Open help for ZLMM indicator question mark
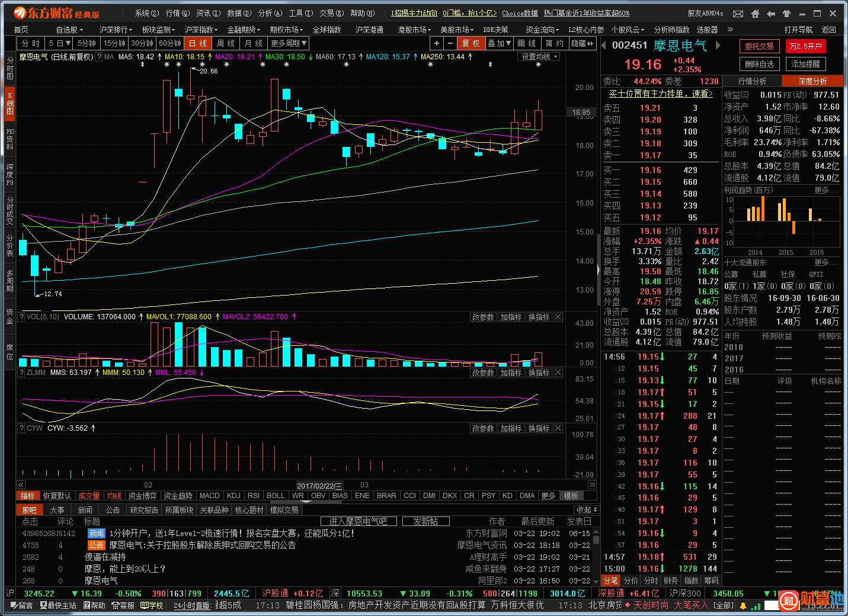The width and height of the screenshot is (848, 616). [21, 373]
